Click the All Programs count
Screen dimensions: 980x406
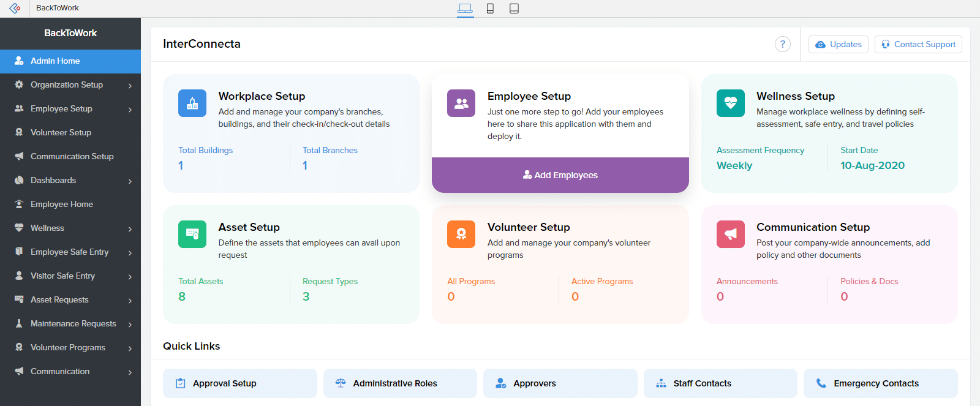[x=451, y=296]
